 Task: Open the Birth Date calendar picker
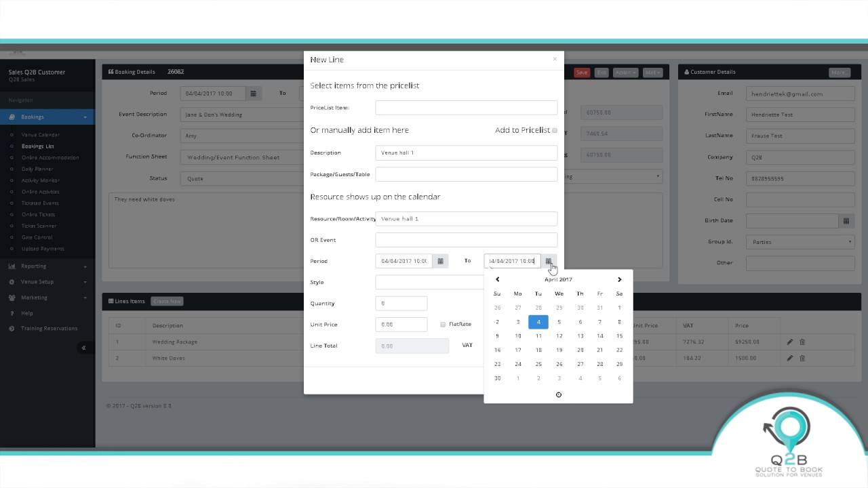[x=846, y=221]
